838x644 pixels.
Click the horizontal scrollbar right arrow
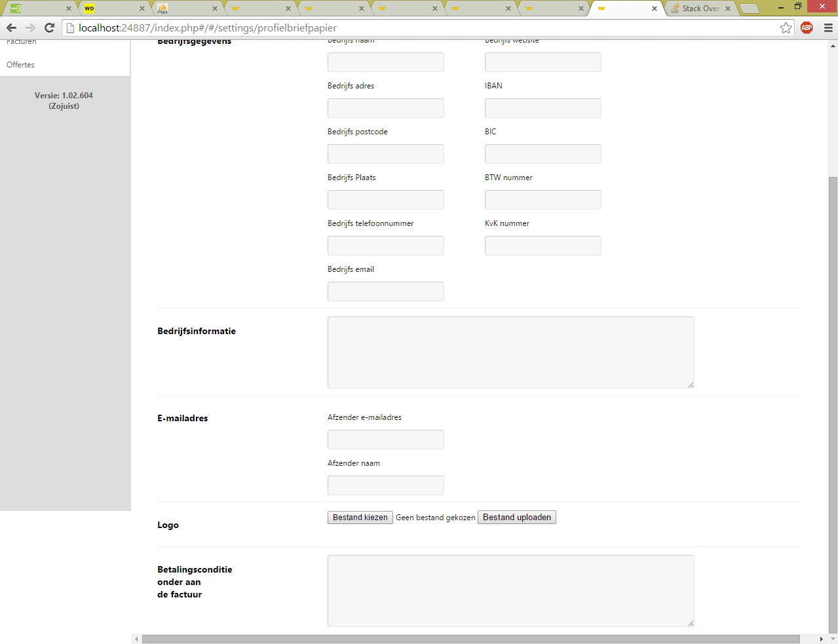pos(821,639)
